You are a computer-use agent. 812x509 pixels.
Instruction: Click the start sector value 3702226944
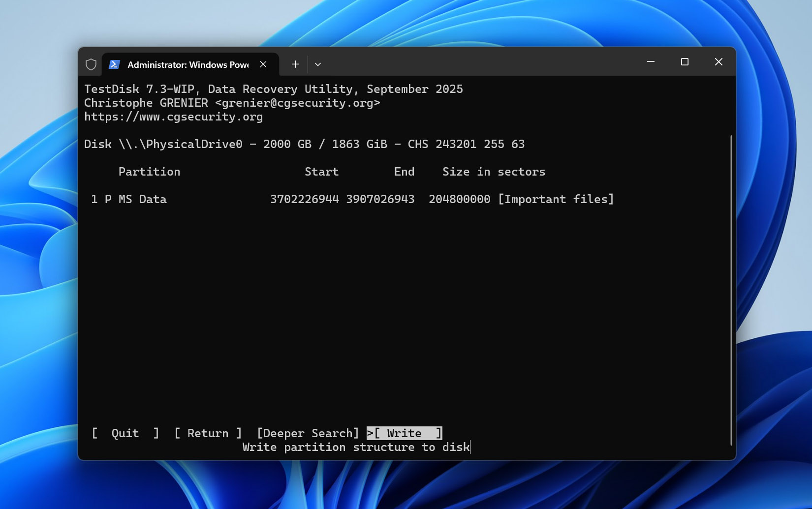pos(305,199)
